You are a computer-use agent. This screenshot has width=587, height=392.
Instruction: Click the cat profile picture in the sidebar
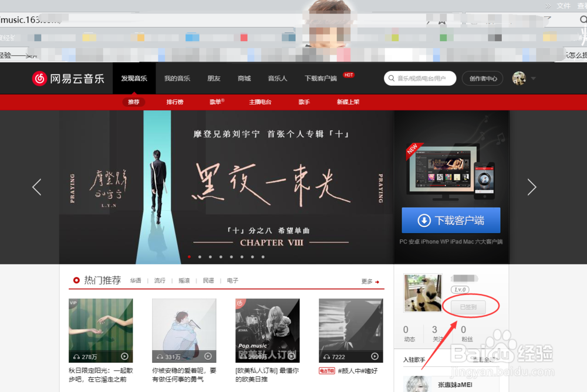pyautogui.click(x=423, y=293)
